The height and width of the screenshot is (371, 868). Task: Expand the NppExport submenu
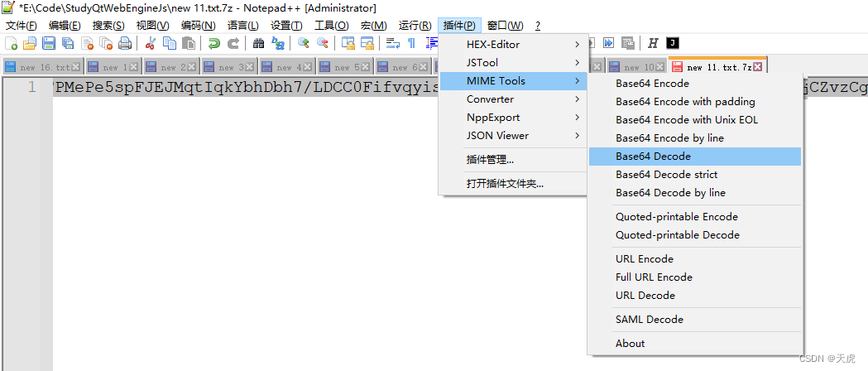[x=513, y=118]
